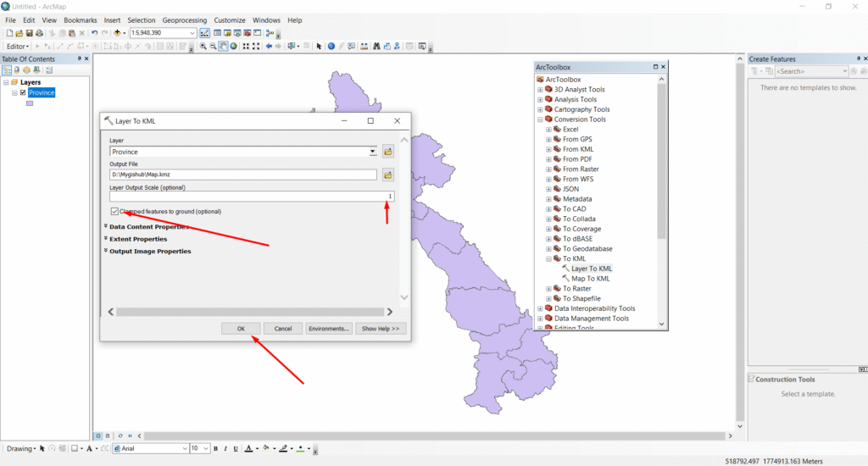This screenshot has height=466, width=868.
Task: Open the Layer dropdown in dialog
Action: pos(373,152)
